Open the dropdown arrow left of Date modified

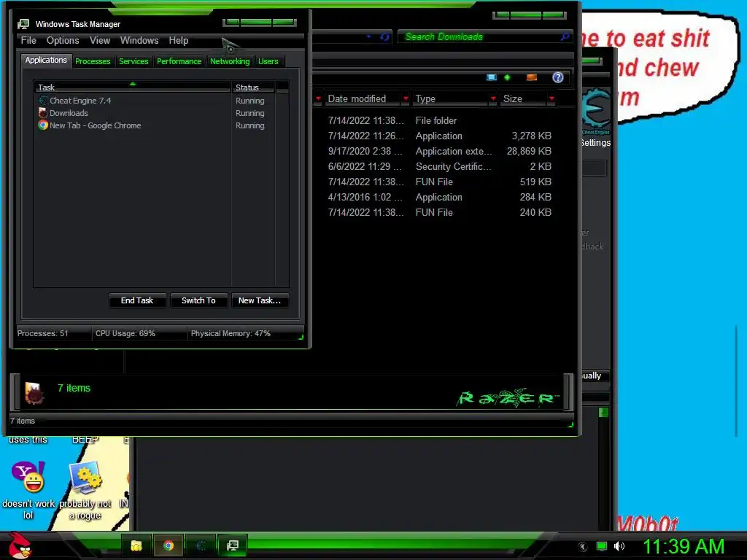click(x=318, y=99)
